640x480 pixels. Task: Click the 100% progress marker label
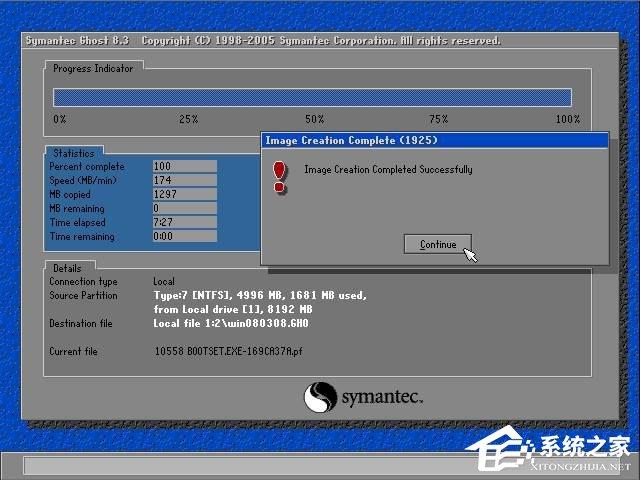[568, 119]
